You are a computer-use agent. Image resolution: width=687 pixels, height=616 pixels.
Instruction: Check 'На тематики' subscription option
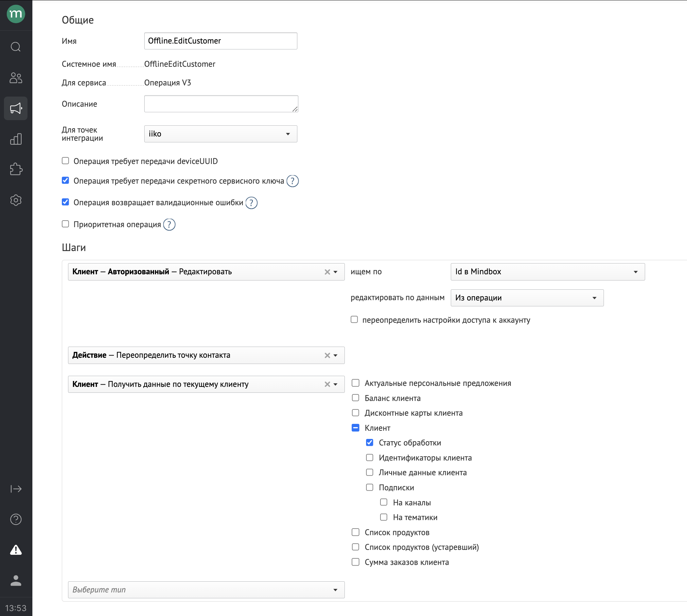[x=384, y=517]
